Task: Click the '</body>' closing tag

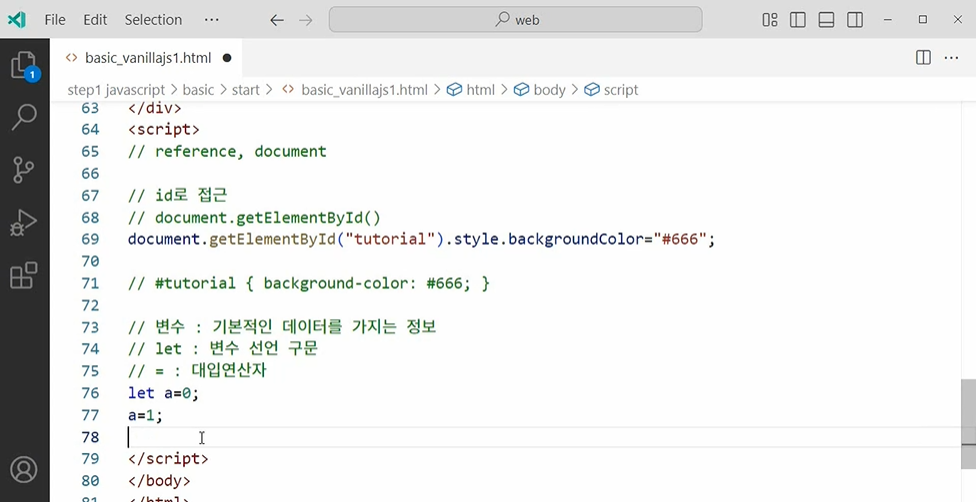Action: click(159, 481)
